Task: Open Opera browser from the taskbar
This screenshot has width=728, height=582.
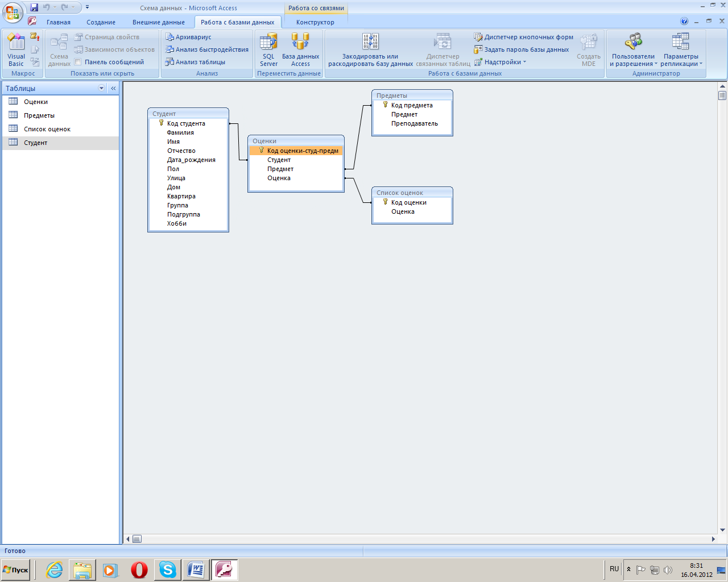Action: (x=139, y=569)
